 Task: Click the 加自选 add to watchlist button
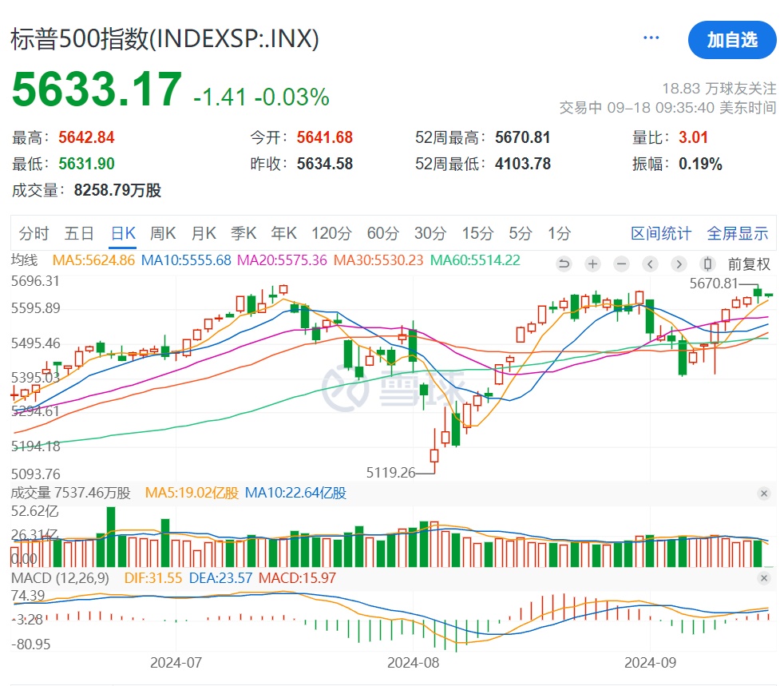click(731, 40)
